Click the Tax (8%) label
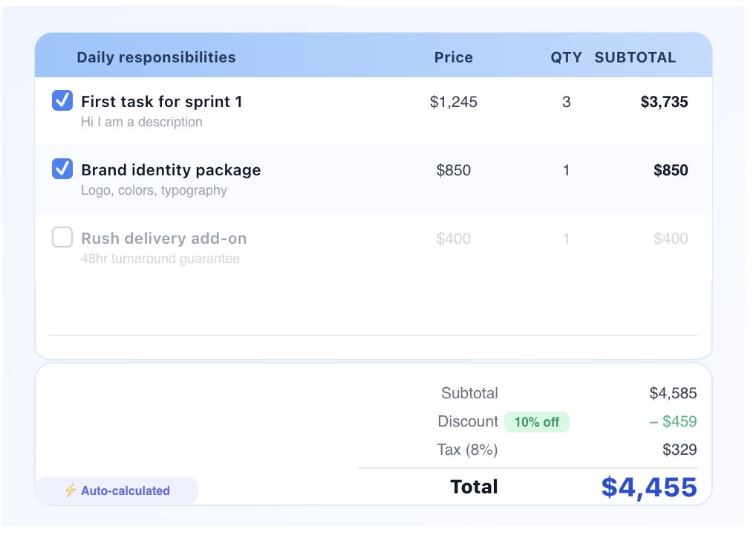The height and width of the screenshot is (538, 756). click(x=467, y=450)
